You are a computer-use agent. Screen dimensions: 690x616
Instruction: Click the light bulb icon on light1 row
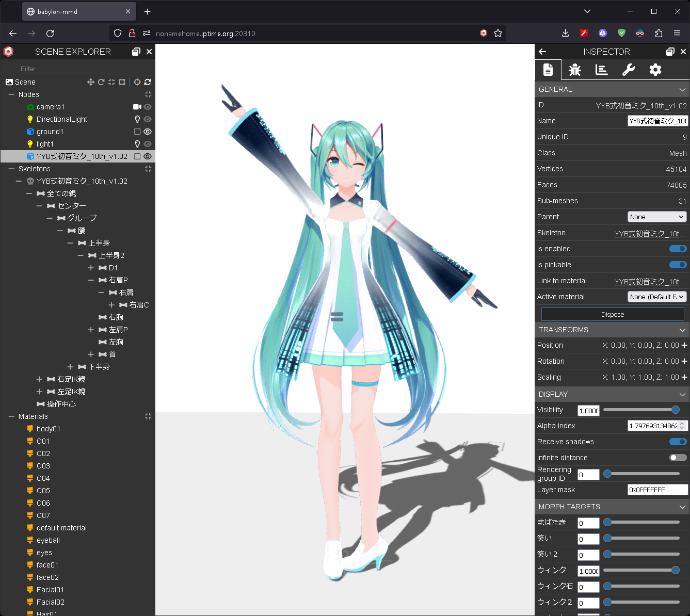point(137,144)
